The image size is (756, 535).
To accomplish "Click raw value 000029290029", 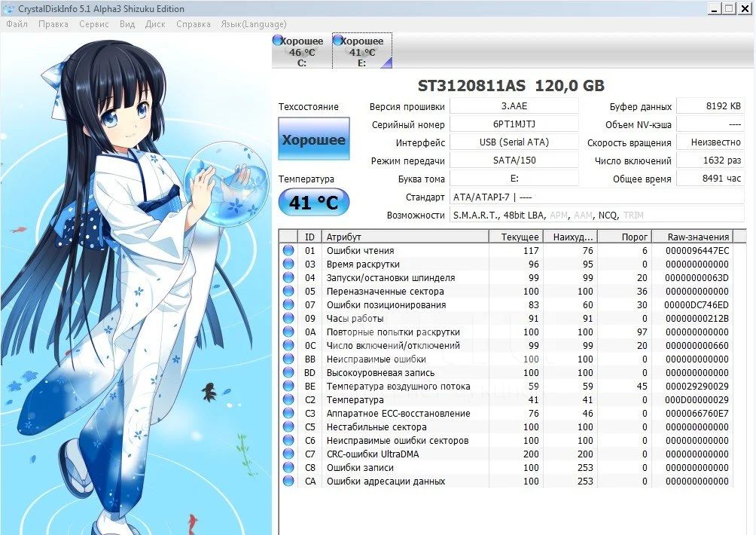I will point(697,386).
